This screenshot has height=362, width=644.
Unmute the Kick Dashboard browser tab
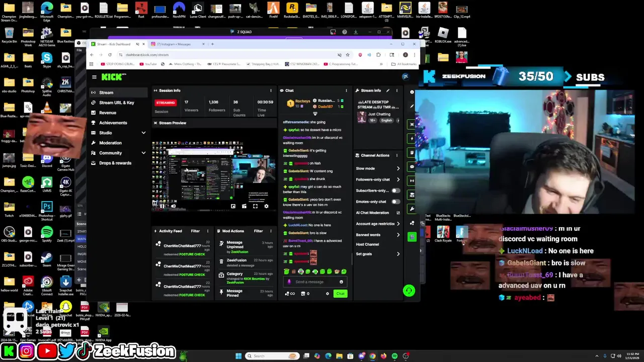click(x=137, y=44)
